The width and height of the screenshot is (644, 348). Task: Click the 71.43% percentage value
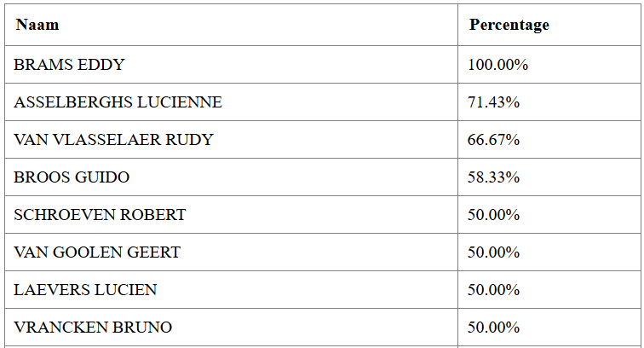pyautogui.click(x=493, y=102)
